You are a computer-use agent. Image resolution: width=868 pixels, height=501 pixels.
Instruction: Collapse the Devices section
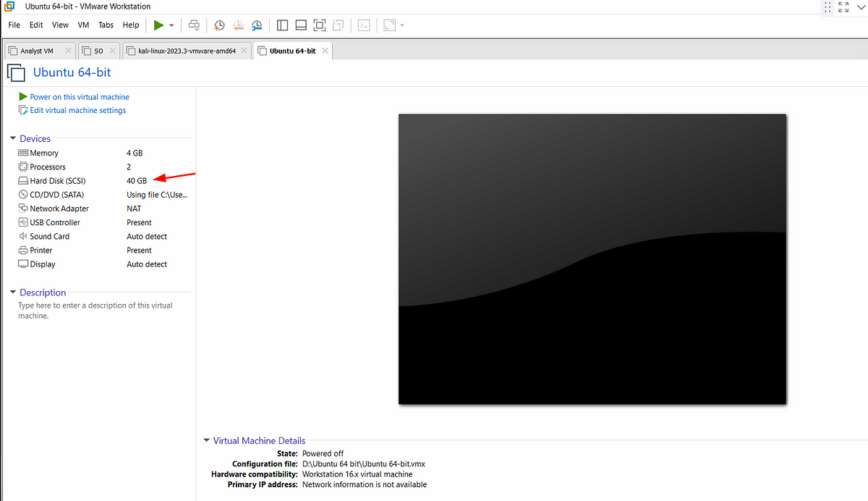click(13, 138)
